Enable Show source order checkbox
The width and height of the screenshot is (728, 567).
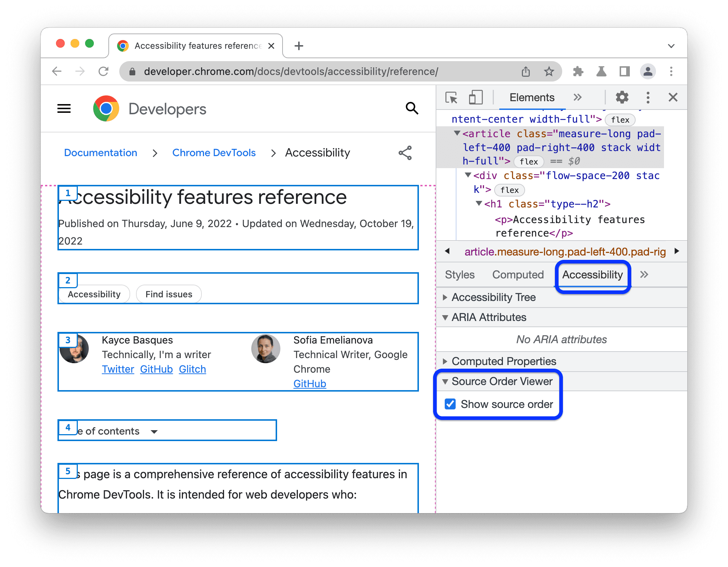(x=451, y=404)
